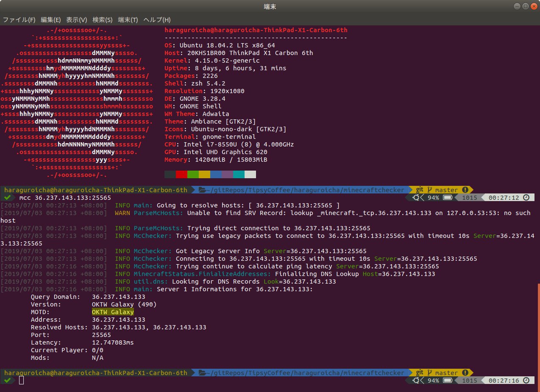Click the clock icon after 00:27:16
Viewport: 540px width, 392px height.
(526, 381)
